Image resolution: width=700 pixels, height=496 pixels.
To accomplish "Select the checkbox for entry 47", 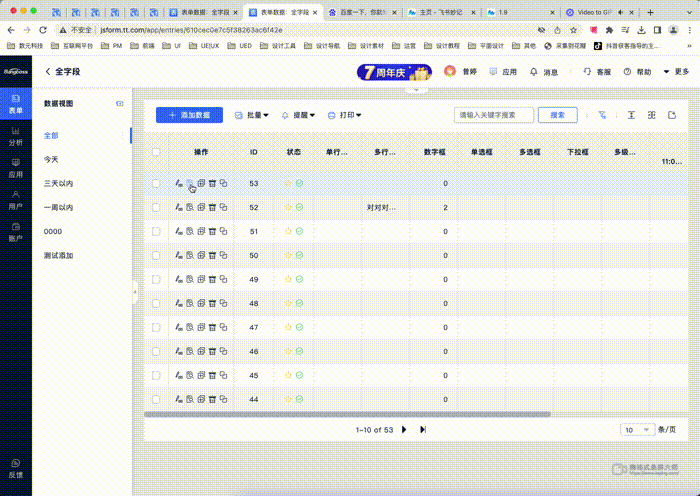I will coord(156,328).
